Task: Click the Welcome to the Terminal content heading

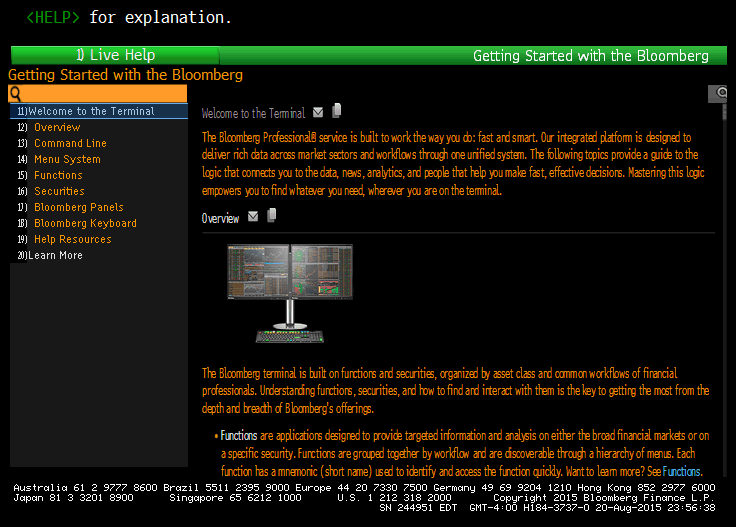Action: point(253,113)
